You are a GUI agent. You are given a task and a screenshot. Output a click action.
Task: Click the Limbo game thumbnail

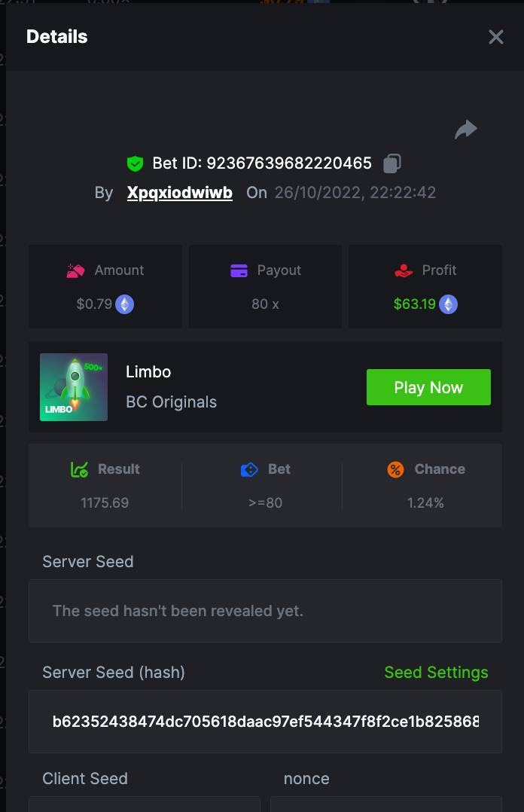[74, 387]
